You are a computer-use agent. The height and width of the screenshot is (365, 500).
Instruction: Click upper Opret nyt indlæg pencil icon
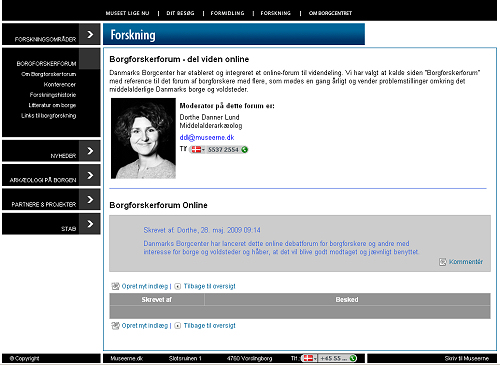click(x=115, y=286)
